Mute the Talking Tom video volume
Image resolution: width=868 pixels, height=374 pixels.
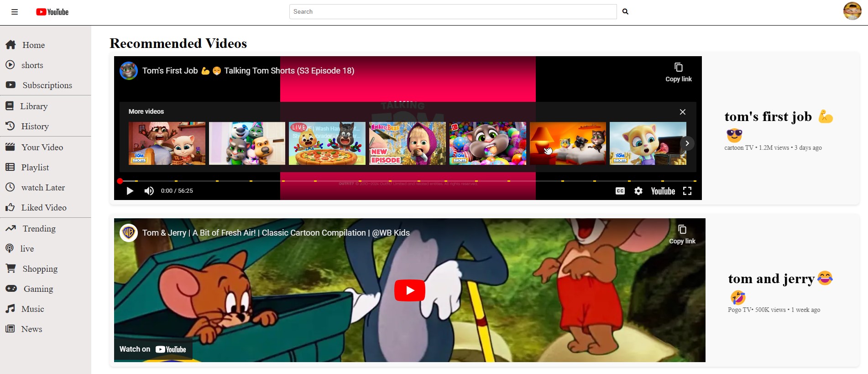click(149, 191)
